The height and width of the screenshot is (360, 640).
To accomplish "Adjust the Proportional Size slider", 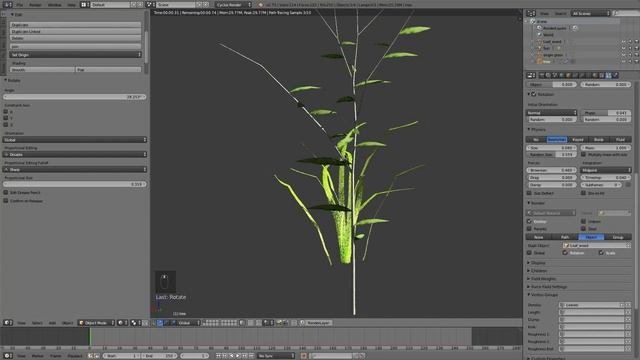I will (75, 184).
